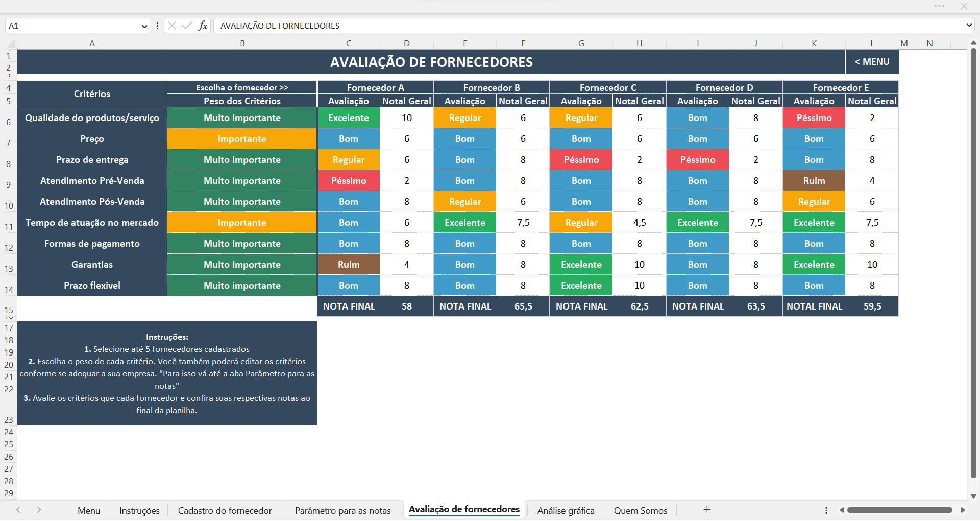The image size is (980, 521).
Task: Expand the formula bar chevron
Action: tap(968, 25)
